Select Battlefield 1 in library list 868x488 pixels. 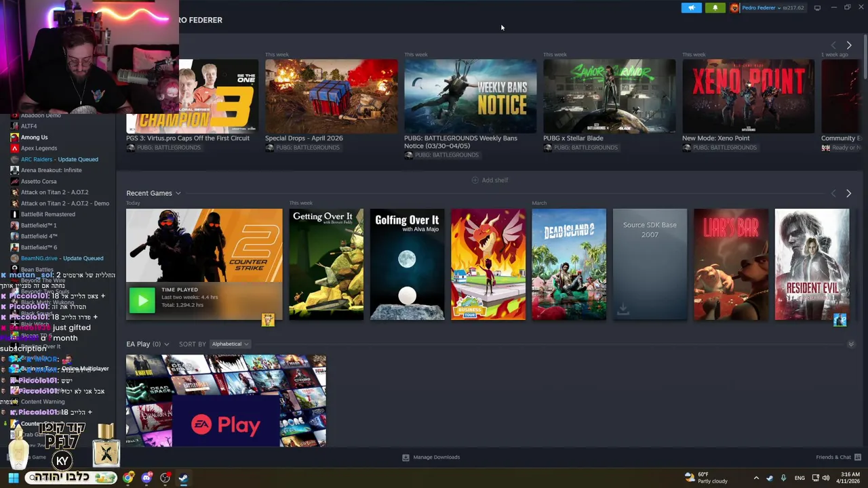pyautogui.click(x=38, y=225)
